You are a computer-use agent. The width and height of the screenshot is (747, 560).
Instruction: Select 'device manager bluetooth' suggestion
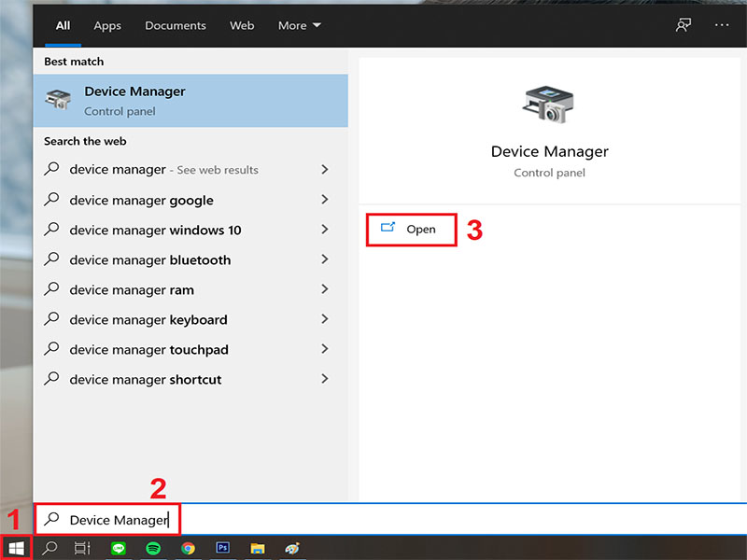190,259
